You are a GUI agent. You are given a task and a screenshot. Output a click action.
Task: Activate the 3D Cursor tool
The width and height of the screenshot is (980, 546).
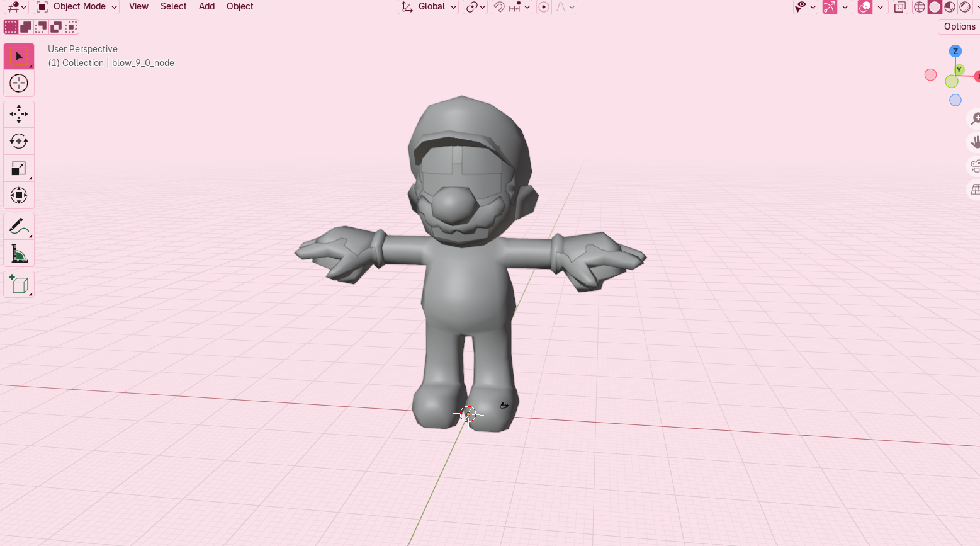[19, 83]
